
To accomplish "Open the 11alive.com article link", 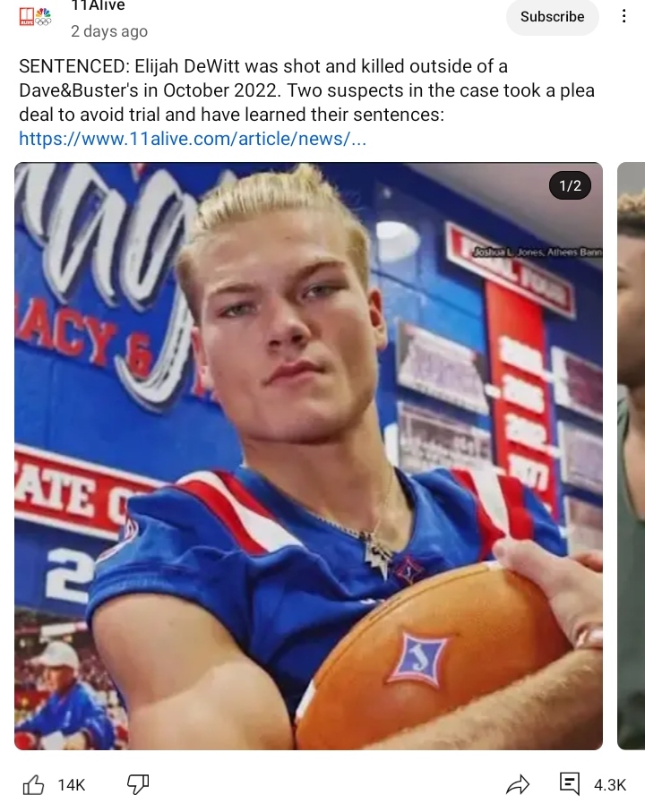I will pyautogui.click(x=193, y=139).
